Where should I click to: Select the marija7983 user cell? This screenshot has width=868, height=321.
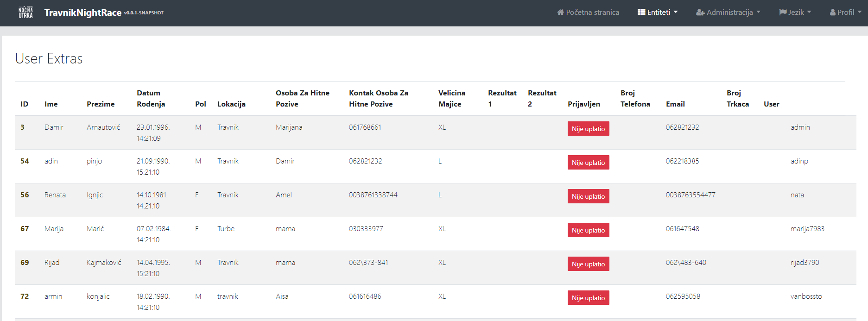pyautogui.click(x=807, y=229)
